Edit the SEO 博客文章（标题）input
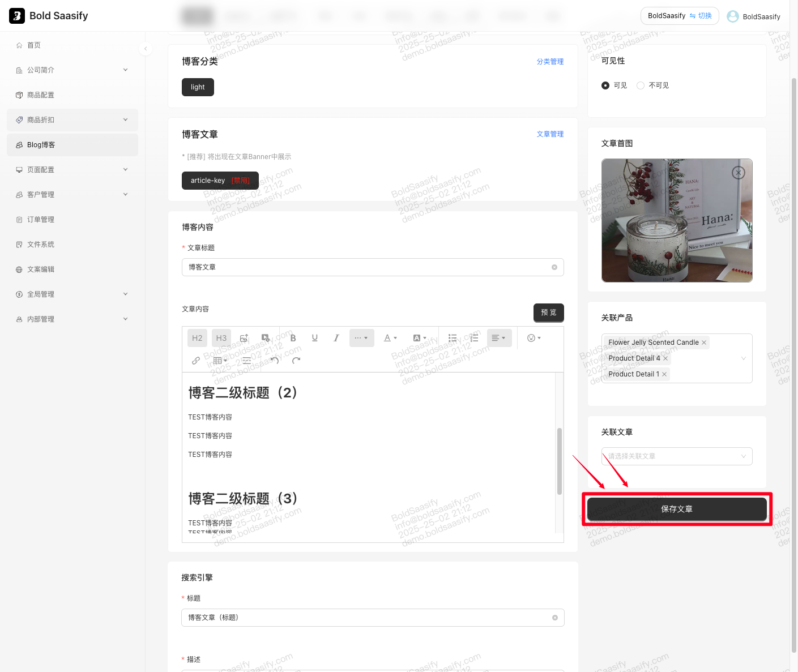 point(373,618)
